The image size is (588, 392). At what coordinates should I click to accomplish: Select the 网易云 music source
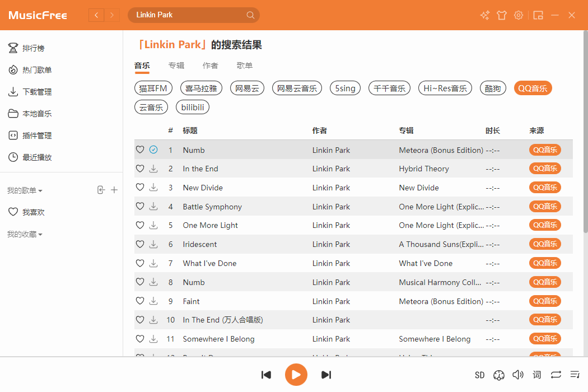[x=247, y=88]
